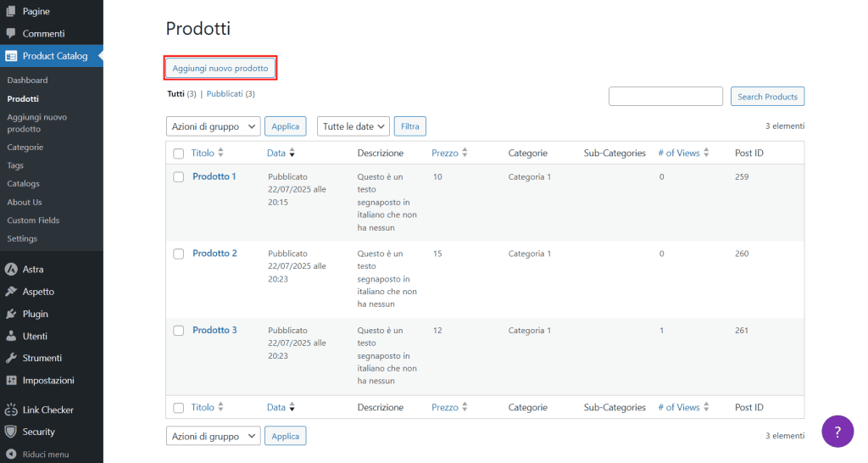The width and height of the screenshot is (868, 463).
Task: Click the product search input field
Action: pos(665,97)
